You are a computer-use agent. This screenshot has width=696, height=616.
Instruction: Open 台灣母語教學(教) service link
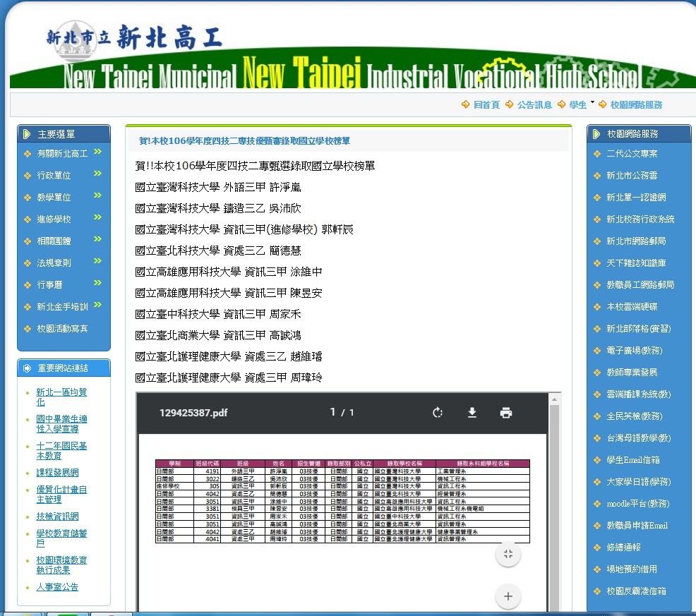(x=639, y=438)
